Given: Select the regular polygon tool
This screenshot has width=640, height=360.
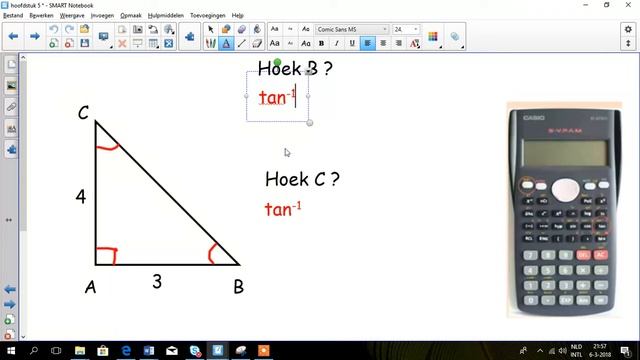Looking at the screenshot, I should [x=242, y=29].
